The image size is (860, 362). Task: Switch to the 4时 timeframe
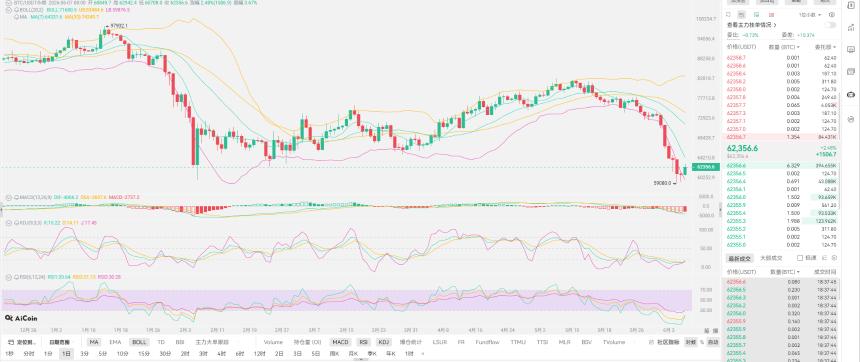pos(222,354)
